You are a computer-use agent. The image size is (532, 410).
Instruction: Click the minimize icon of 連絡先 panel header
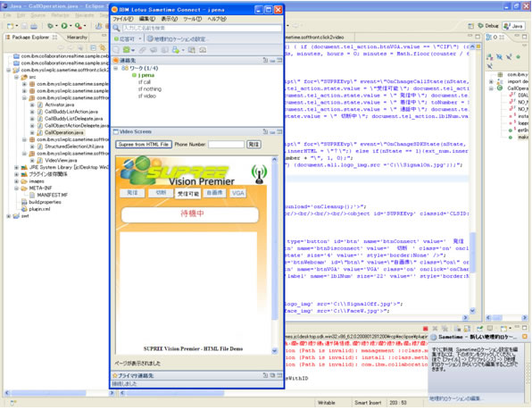[272, 61]
